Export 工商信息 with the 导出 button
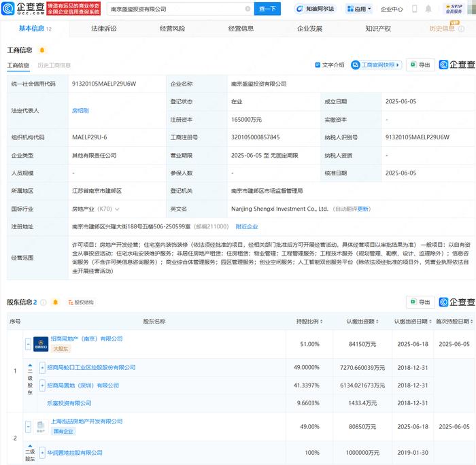The height and width of the screenshot is (465, 476). (x=420, y=65)
